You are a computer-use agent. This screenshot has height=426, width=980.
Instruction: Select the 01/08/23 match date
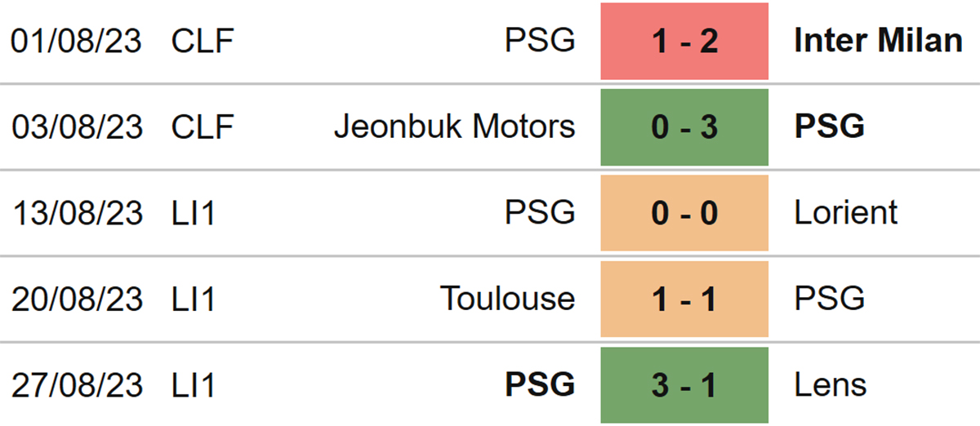click(x=78, y=41)
